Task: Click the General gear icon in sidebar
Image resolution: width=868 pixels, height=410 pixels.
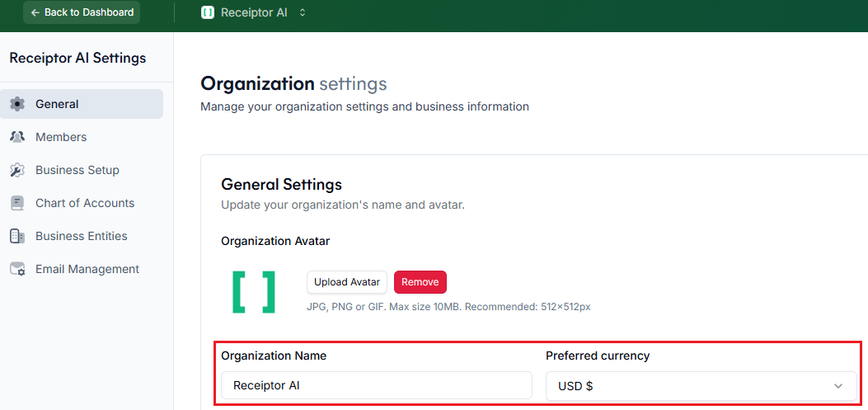Action: point(17,104)
